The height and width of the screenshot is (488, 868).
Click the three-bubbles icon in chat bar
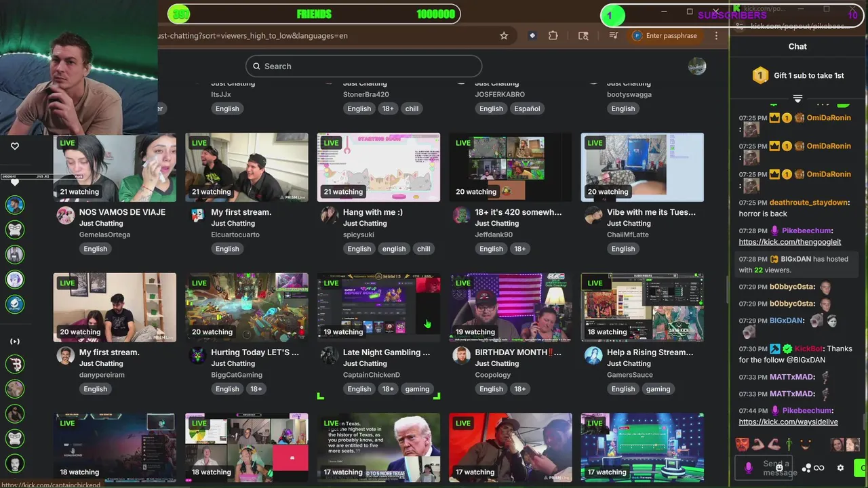[x=806, y=468]
